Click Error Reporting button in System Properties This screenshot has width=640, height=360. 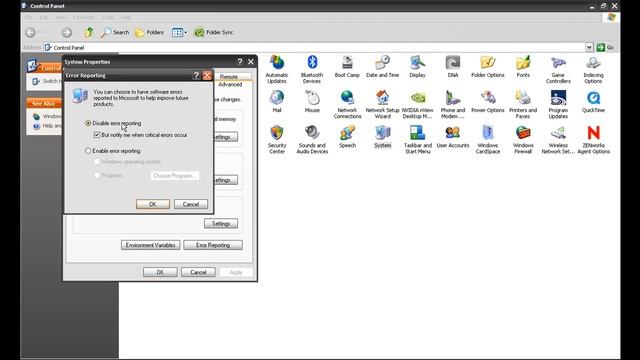(x=213, y=245)
